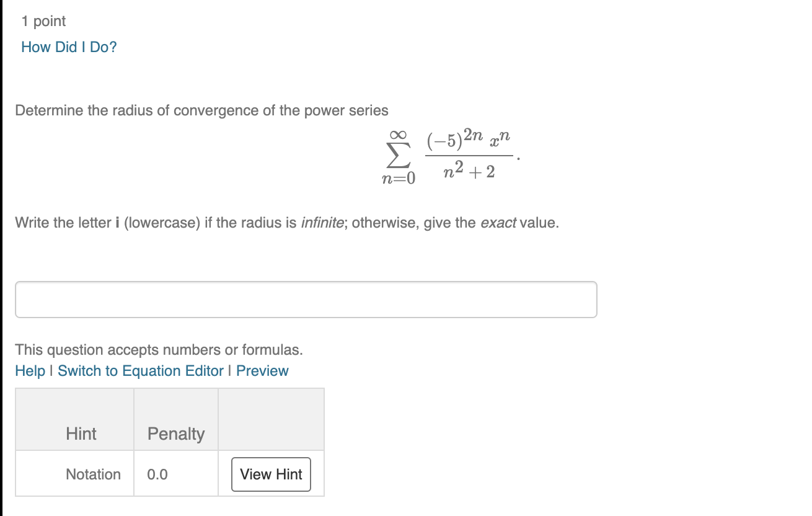812x516 pixels.
Task: Click the italic word "exact"
Action: (498, 223)
